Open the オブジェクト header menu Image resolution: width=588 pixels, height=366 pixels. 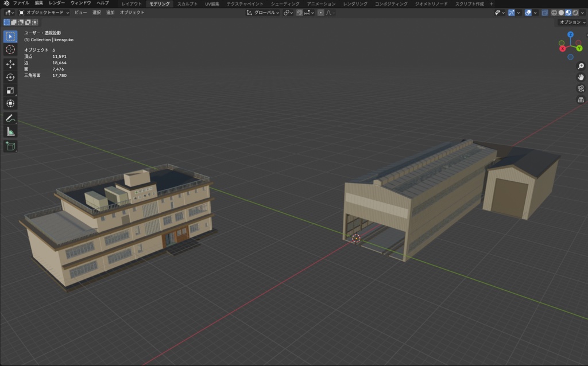[132, 13]
